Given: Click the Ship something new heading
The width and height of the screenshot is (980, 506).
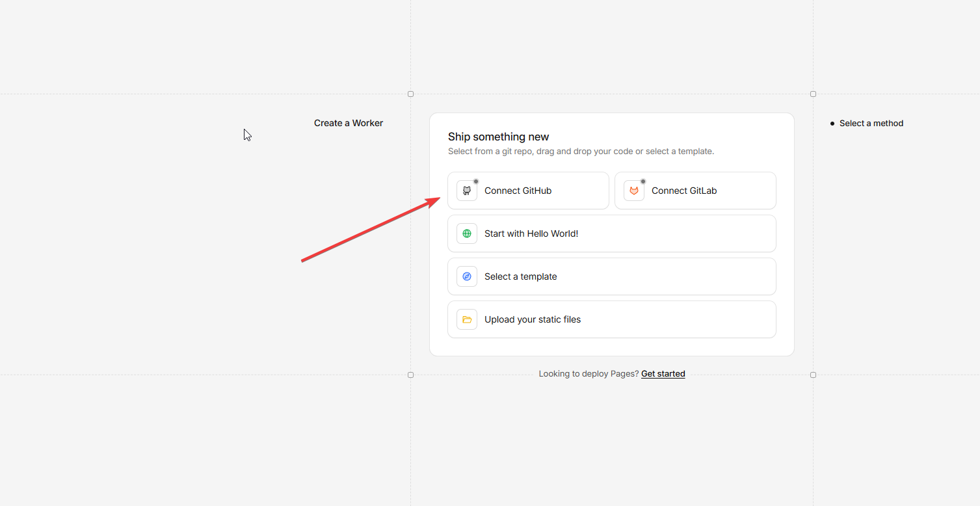Looking at the screenshot, I should pyautogui.click(x=498, y=137).
